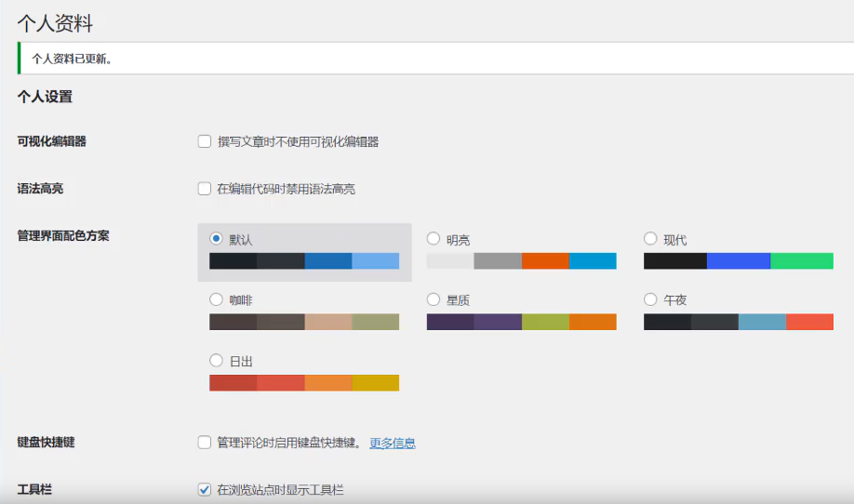This screenshot has width=854, height=504.
Task: Open the 更多信息 link
Action: click(393, 443)
